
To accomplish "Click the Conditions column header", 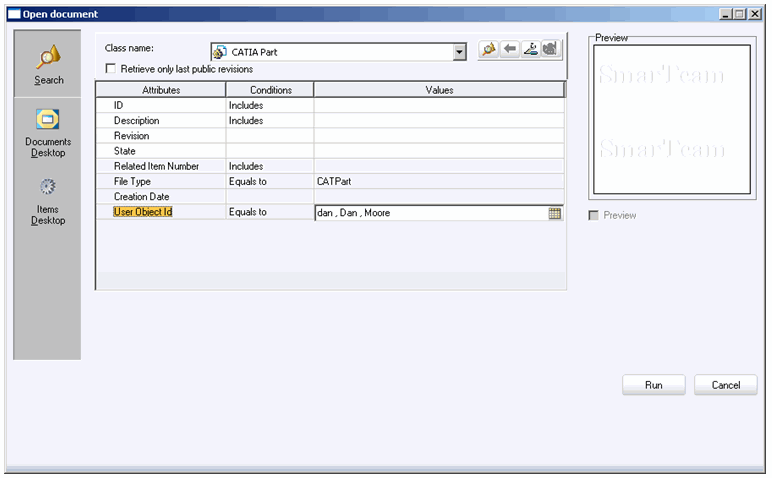I will 270,90.
